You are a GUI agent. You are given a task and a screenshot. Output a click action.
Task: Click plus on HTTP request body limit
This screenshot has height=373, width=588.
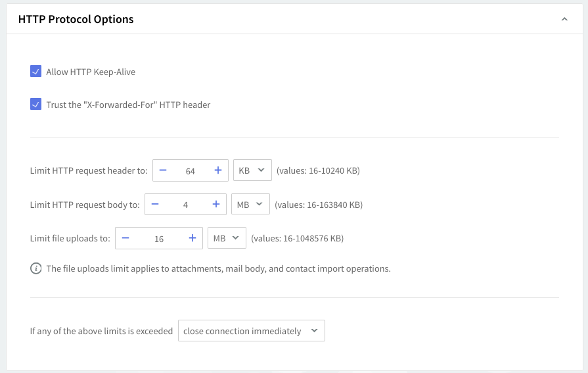(x=215, y=205)
